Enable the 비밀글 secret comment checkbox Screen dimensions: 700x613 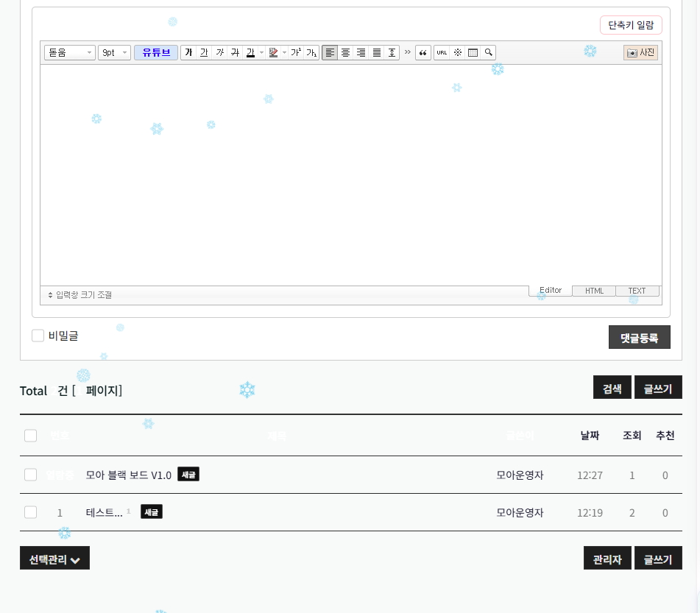tap(38, 336)
